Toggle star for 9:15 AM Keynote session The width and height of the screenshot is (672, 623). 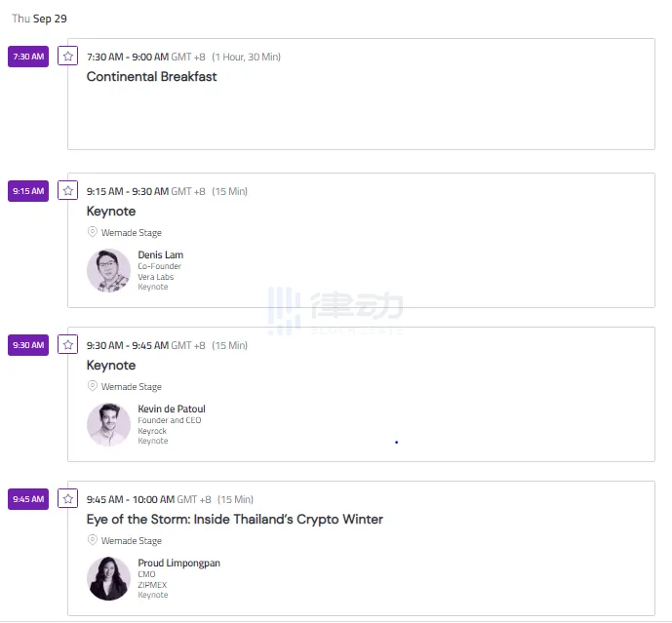pos(67,191)
